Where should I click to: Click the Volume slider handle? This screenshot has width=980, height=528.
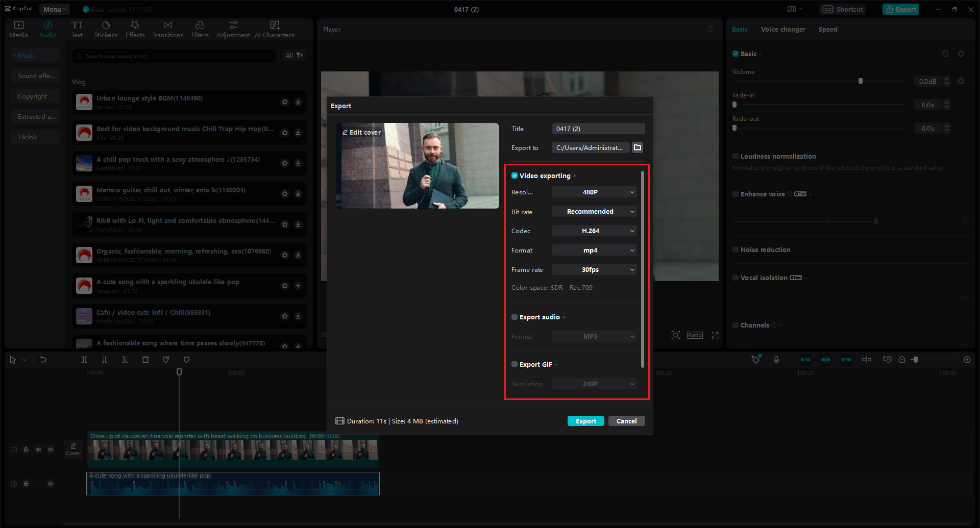coord(861,81)
